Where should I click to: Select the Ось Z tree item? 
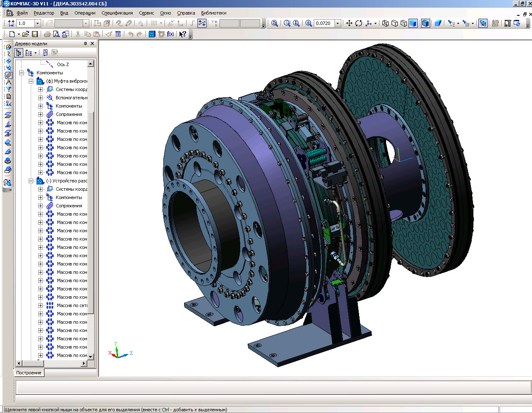click(x=63, y=64)
